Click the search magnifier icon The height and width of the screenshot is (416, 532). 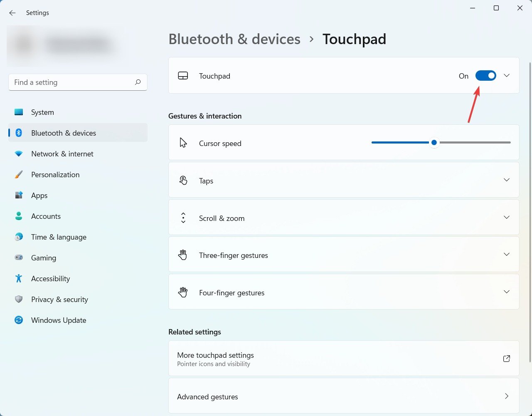[x=138, y=82]
